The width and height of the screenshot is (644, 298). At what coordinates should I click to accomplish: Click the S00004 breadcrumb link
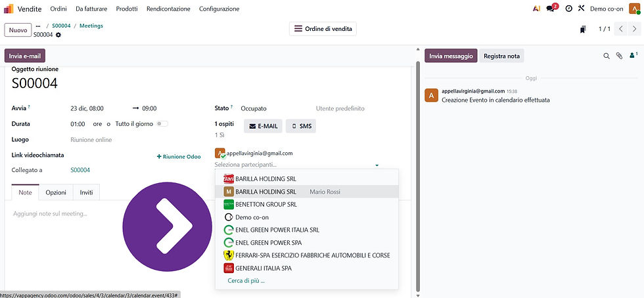(x=61, y=26)
